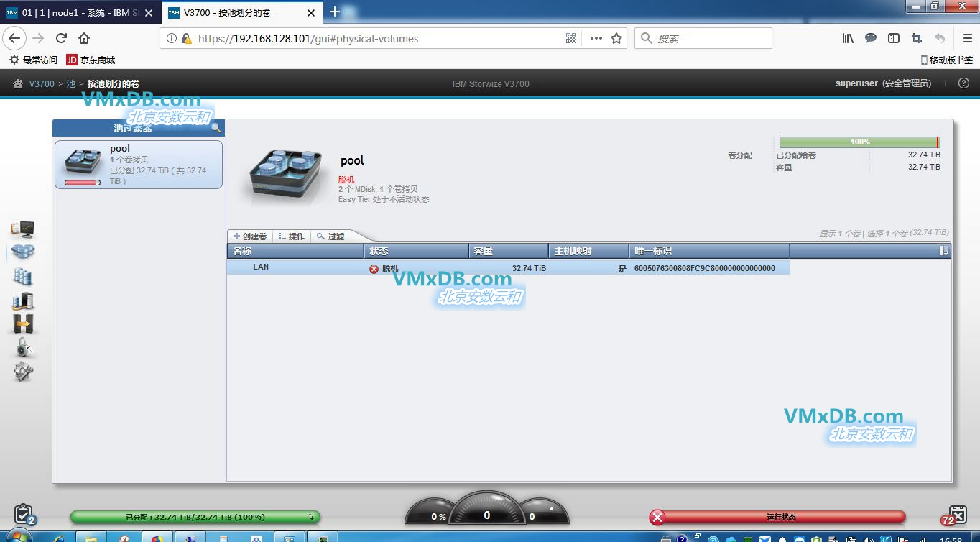Click the 创建卷 create volume button
The width and height of the screenshot is (980, 542).
click(x=250, y=236)
